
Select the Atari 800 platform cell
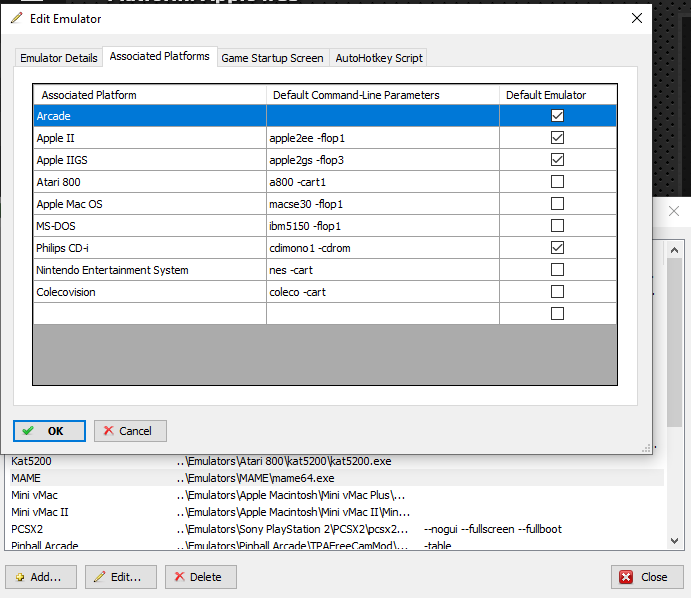[x=150, y=182]
